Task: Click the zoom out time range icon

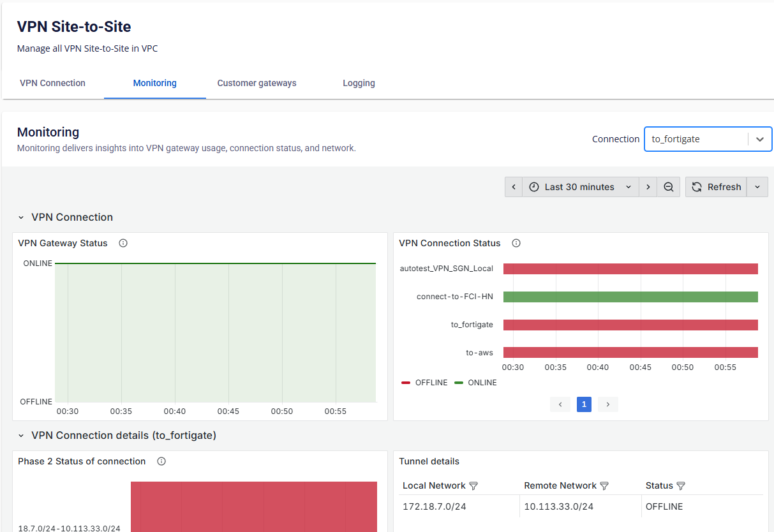Action: tap(668, 187)
